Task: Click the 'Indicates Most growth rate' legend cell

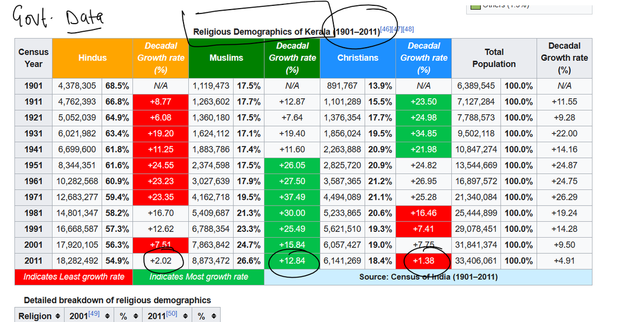Action: [x=199, y=277]
